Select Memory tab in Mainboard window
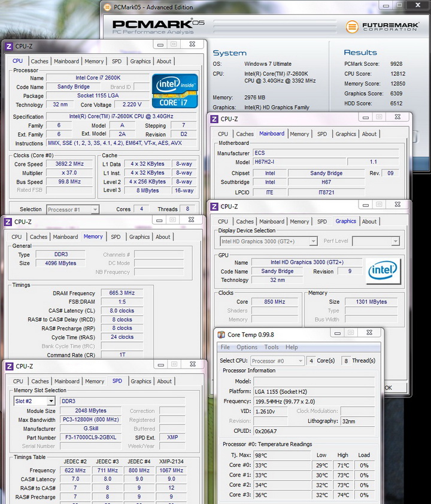The image size is (431, 504). [x=299, y=134]
